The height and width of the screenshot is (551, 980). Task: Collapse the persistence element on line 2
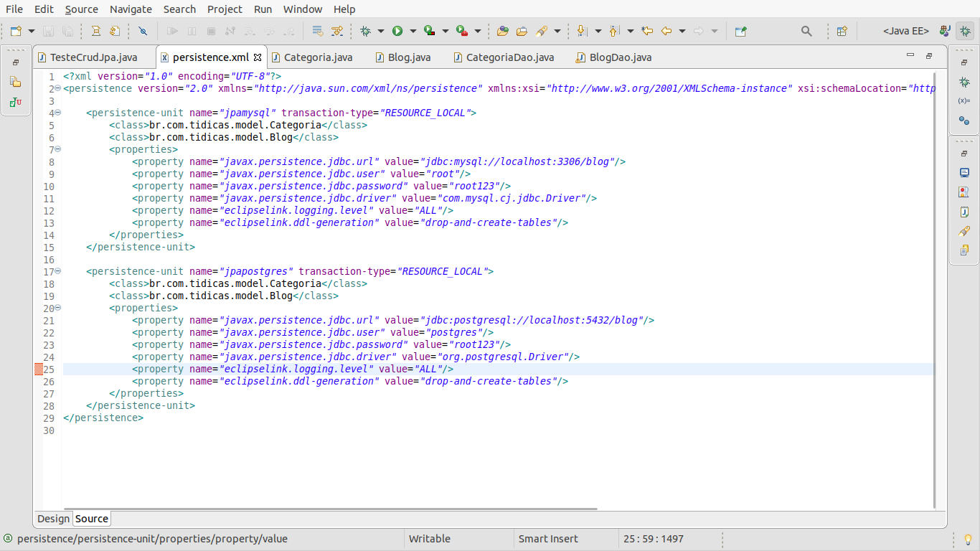point(58,88)
